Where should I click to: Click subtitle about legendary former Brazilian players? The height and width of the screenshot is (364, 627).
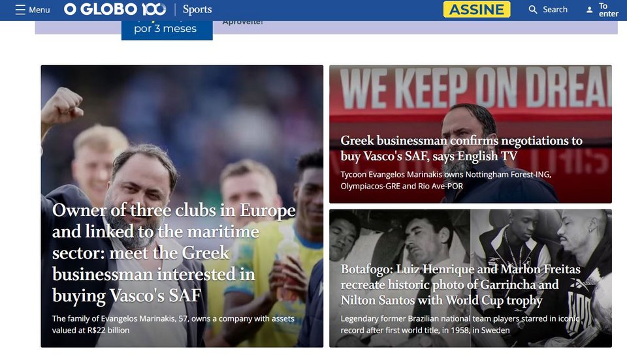[x=460, y=324]
